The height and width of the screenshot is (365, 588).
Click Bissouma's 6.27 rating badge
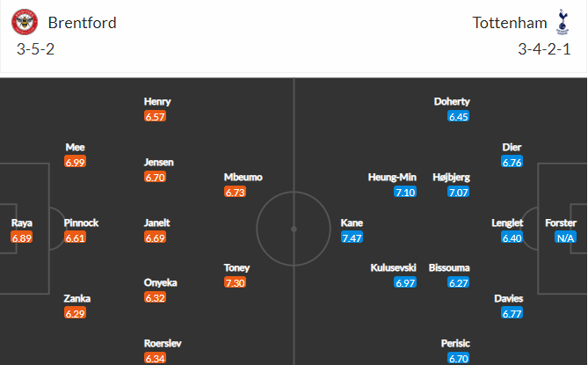coord(459,282)
